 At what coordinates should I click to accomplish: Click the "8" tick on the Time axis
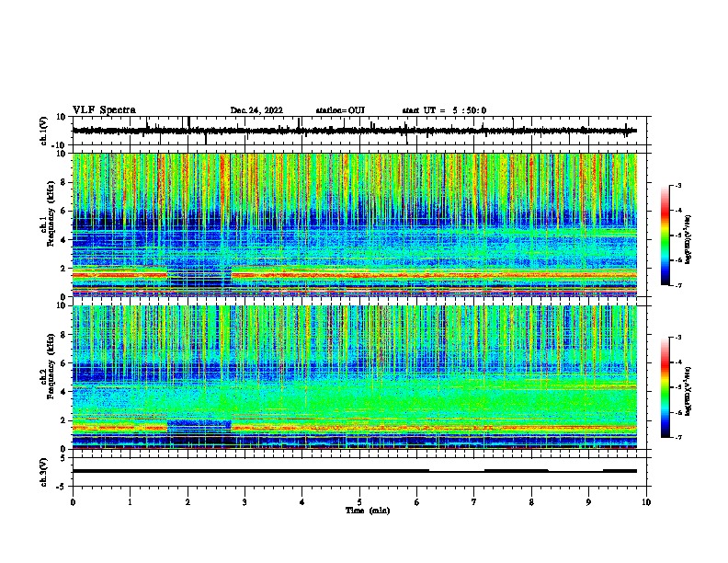pos(531,502)
